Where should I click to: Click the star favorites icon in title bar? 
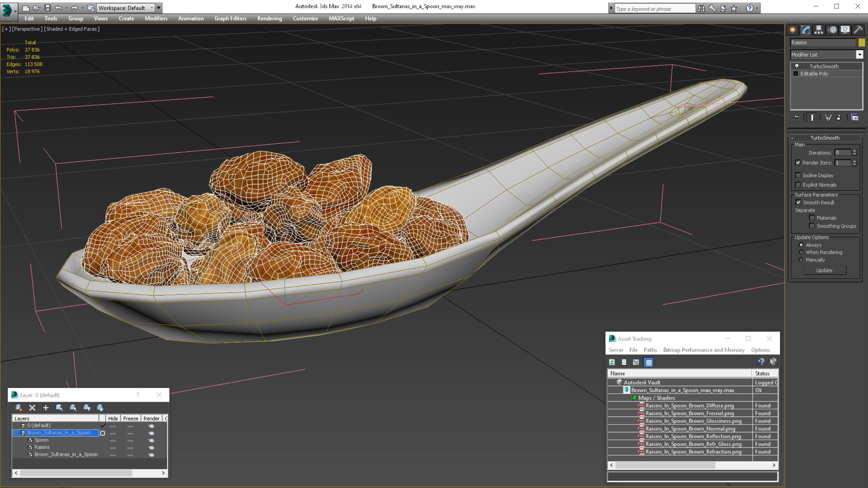tap(734, 8)
